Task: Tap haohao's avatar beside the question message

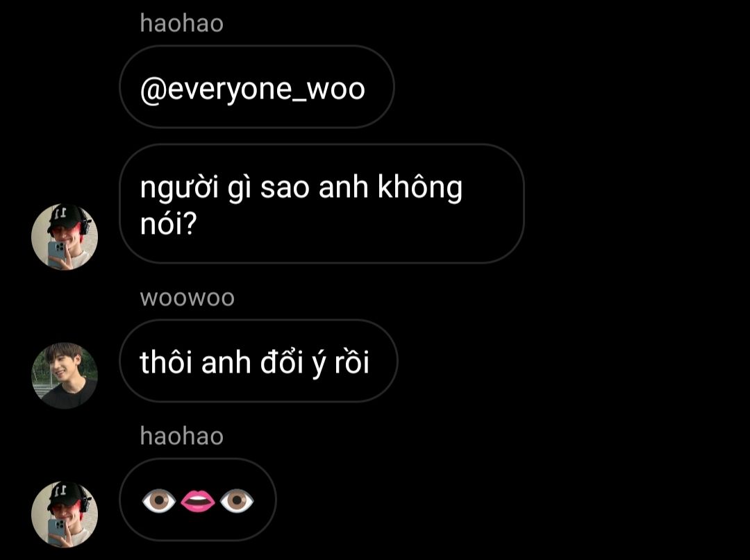Action: [65, 237]
